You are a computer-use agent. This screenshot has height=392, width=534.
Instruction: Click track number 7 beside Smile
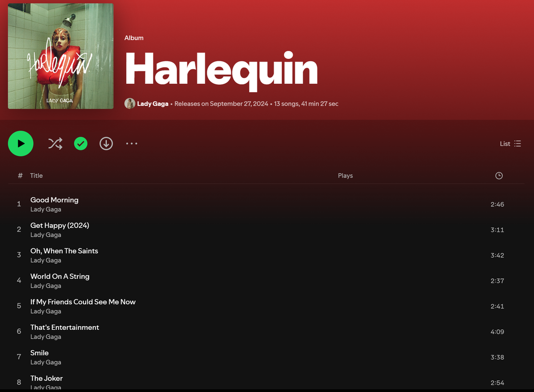19,357
